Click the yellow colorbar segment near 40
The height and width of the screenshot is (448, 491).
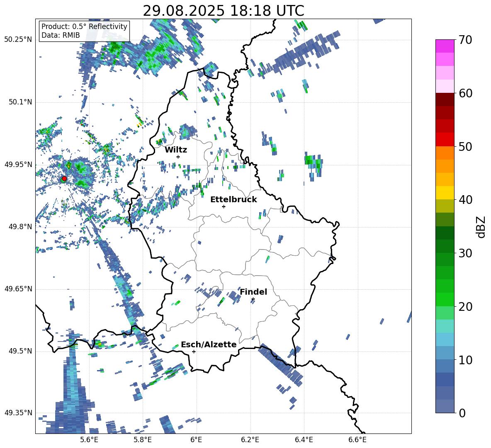click(445, 193)
